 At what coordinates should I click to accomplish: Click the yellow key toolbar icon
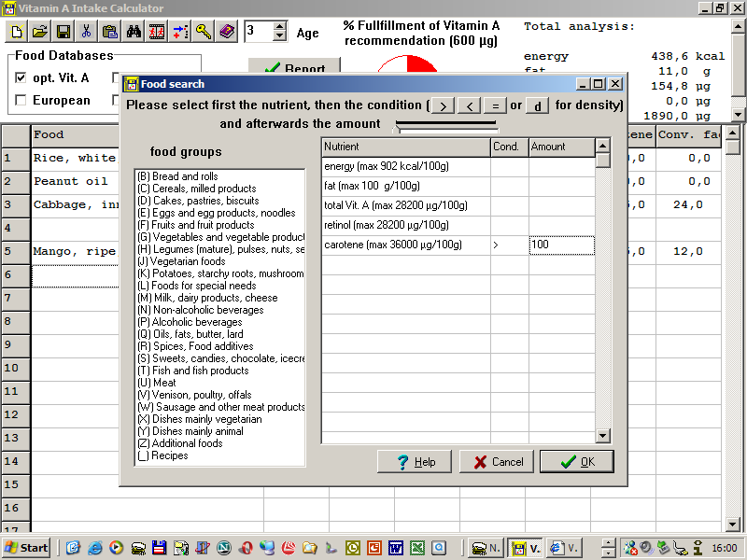(x=204, y=32)
